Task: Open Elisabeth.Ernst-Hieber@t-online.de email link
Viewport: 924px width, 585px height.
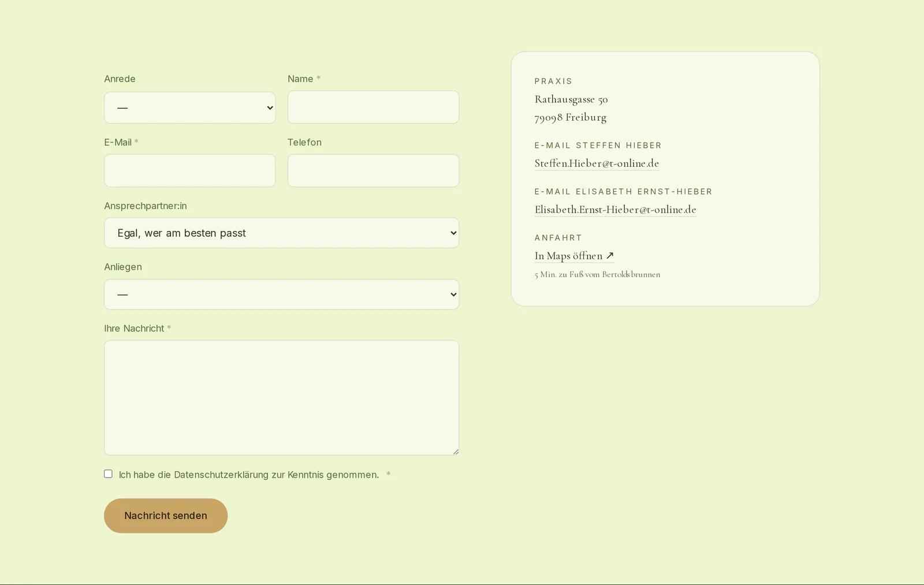Action: (x=616, y=210)
